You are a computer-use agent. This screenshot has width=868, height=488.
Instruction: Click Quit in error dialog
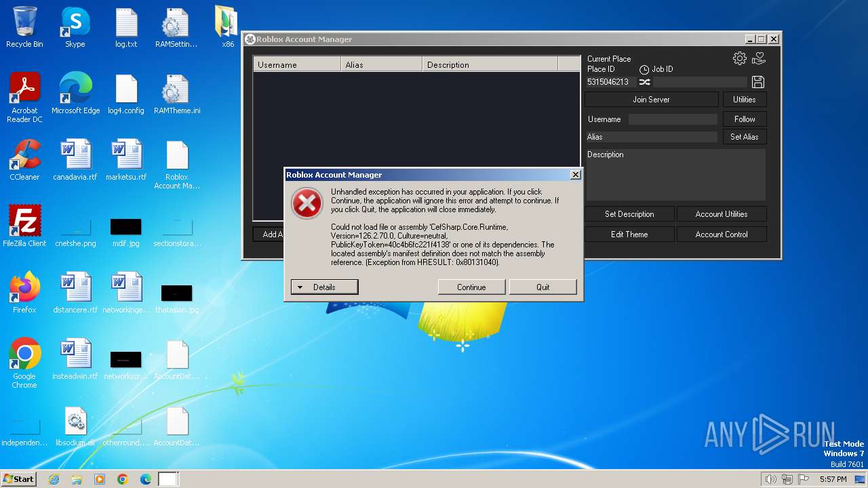click(x=543, y=287)
